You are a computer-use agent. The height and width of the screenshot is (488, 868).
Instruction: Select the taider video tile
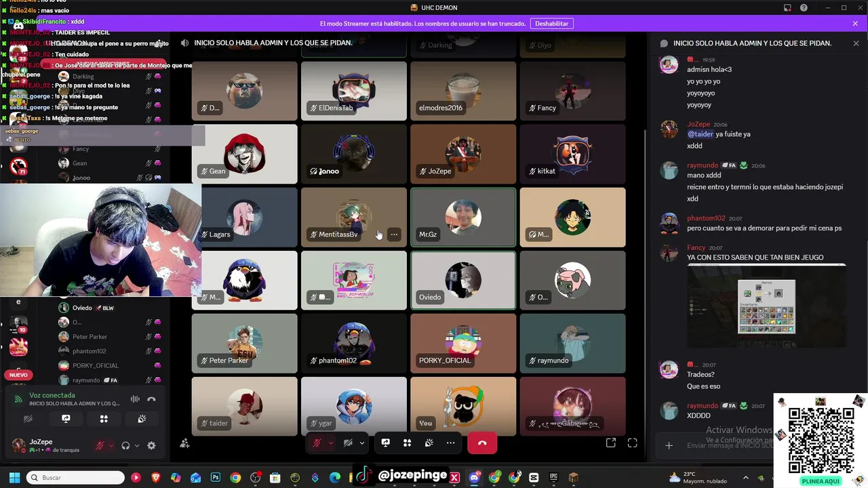[244, 406]
